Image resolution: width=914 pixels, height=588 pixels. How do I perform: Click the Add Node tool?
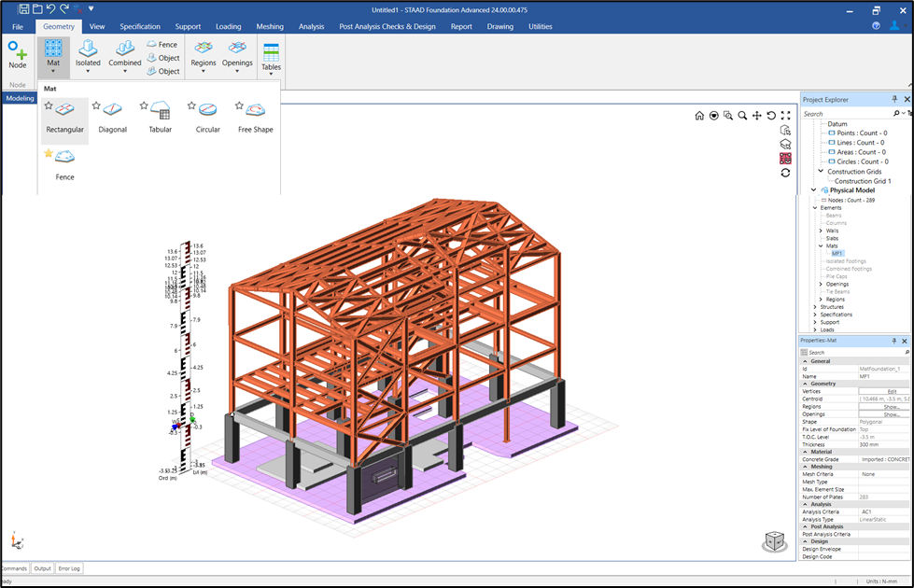(18, 55)
